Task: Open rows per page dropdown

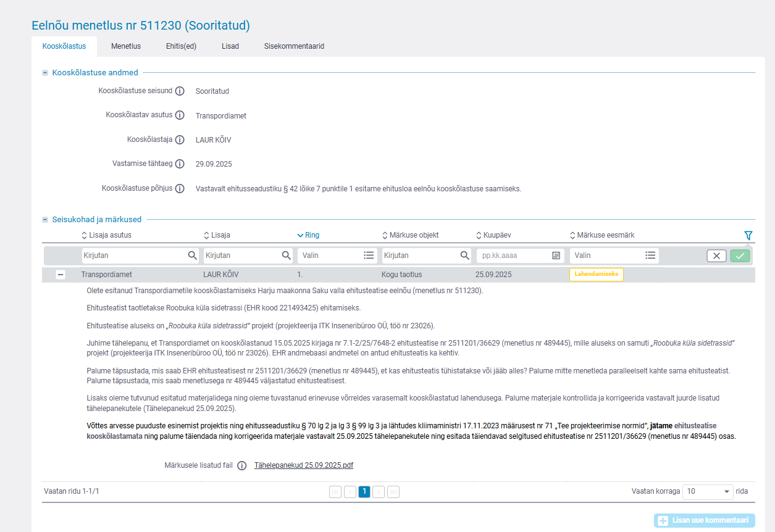Action: tap(708, 491)
